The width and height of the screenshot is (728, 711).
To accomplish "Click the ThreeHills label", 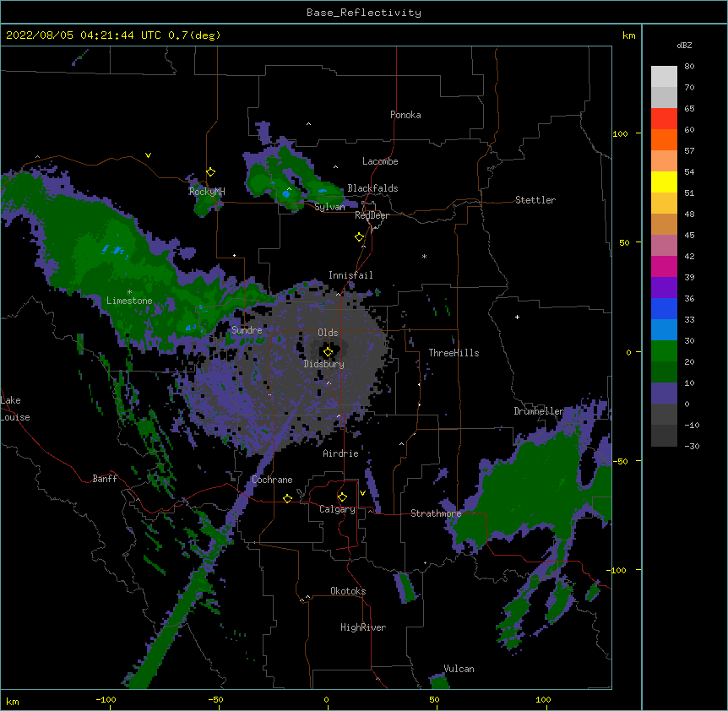I will pos(454,353).
